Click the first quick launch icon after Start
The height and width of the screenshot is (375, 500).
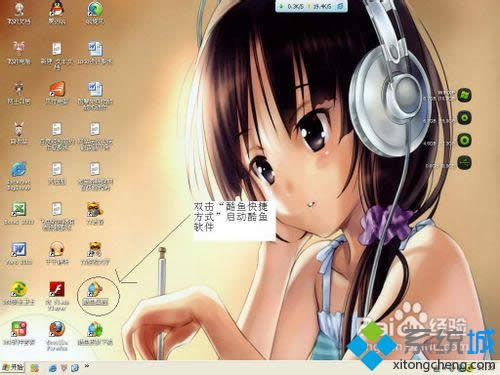coord(35,368)
